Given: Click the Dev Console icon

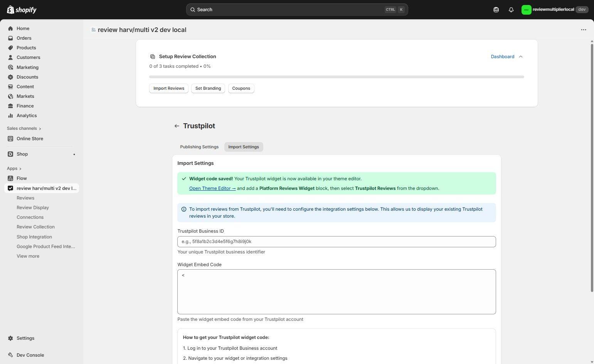Looking at the screenshot, I should [x=10, y=355].
